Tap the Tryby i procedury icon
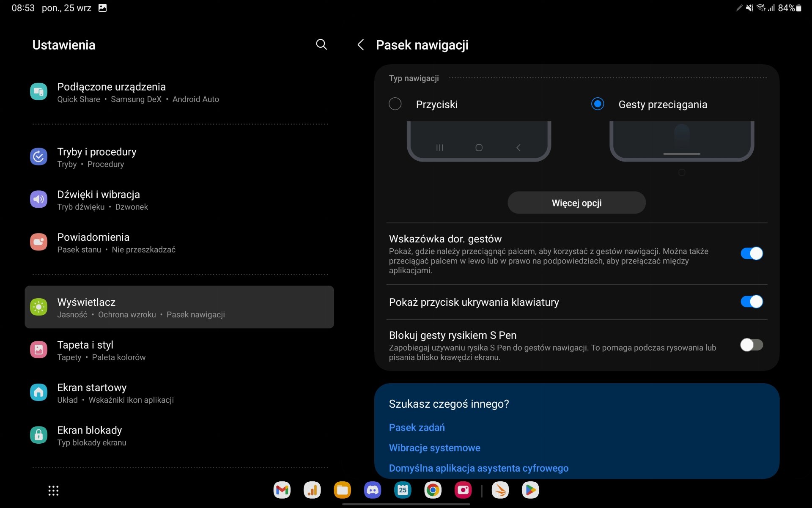Screen dimensions: 812x508 pyautogui.click(x=38, y=157)
